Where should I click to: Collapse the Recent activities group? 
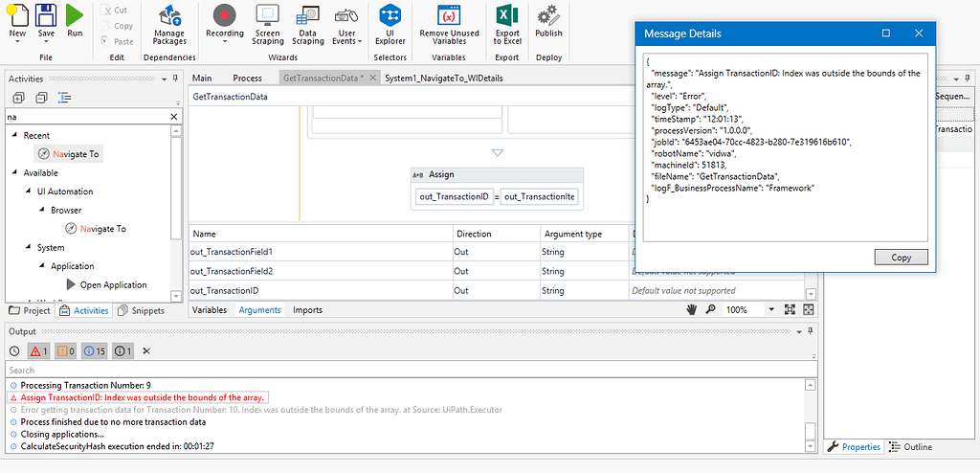(15, 136)
